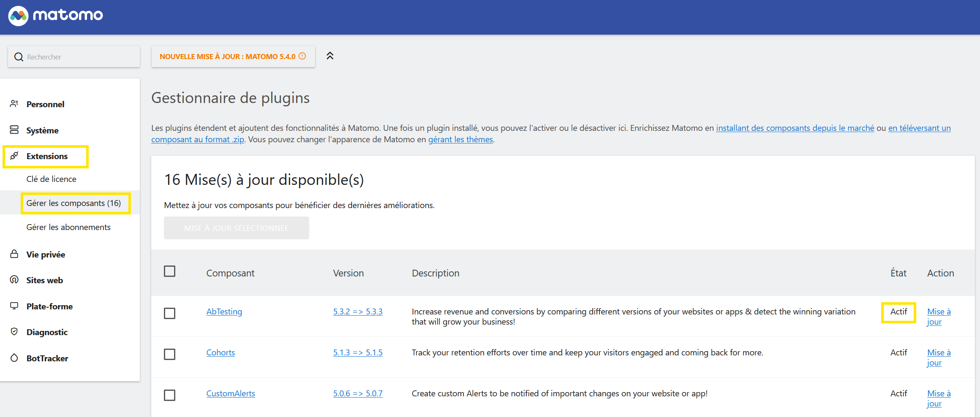The width and height of the screenshot is (980, 417).
Task: Check the CustomAlerts row checkbox
Action: pyautogui.click(x=170, y=395)
